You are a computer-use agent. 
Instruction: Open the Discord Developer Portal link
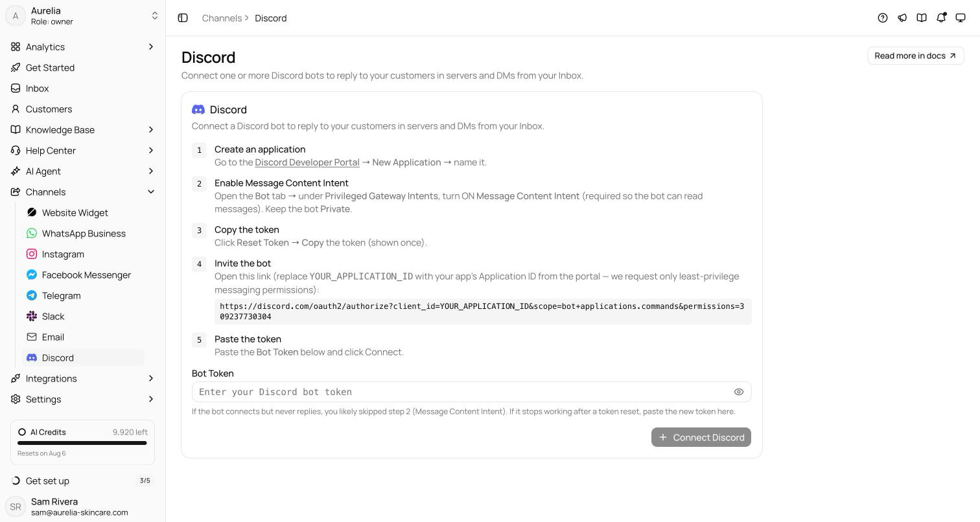click(307, 163)
